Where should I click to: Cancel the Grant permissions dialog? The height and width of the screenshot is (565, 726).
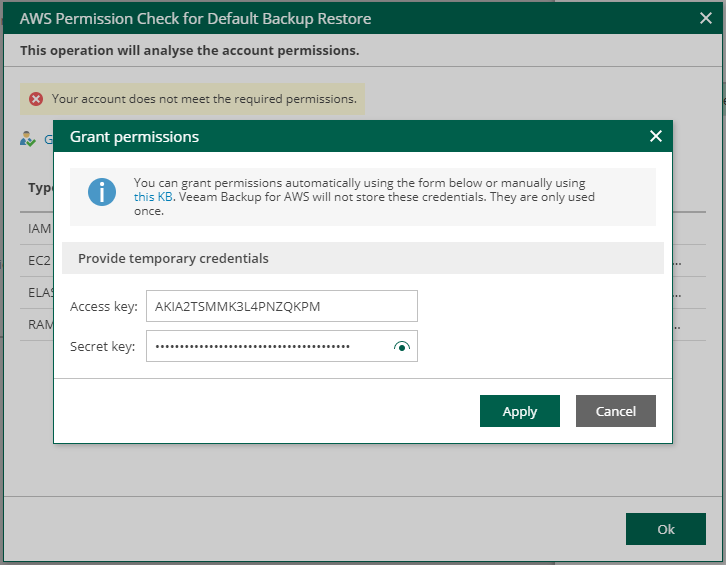pos(615,411)
